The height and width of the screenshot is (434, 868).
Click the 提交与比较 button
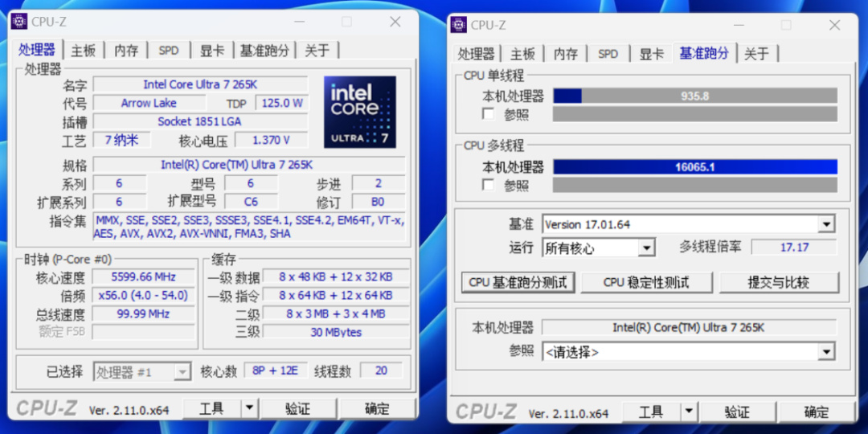(779, 283)
